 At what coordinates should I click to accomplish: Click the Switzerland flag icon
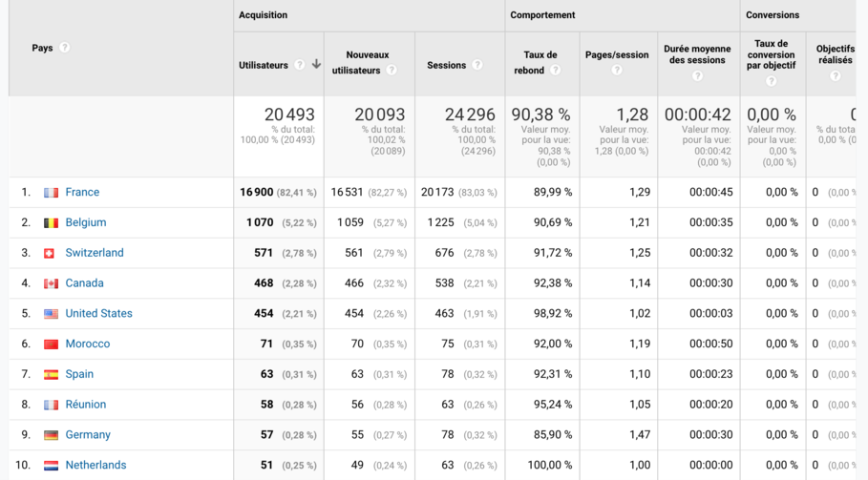[51, 253]
